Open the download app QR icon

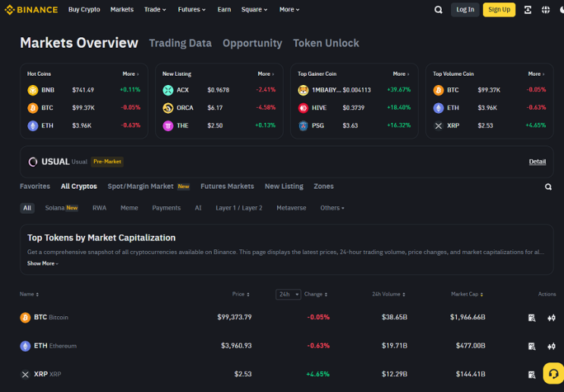click(x=528, y=10)
